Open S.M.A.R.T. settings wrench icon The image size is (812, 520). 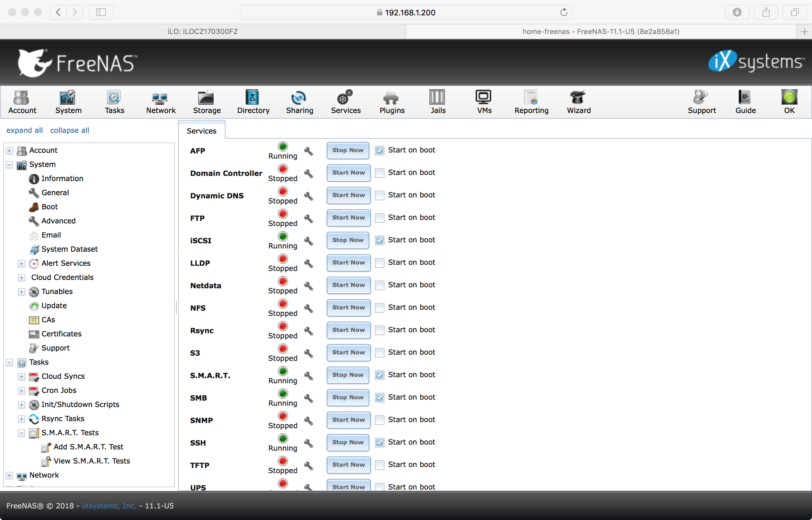click(308, 376)
